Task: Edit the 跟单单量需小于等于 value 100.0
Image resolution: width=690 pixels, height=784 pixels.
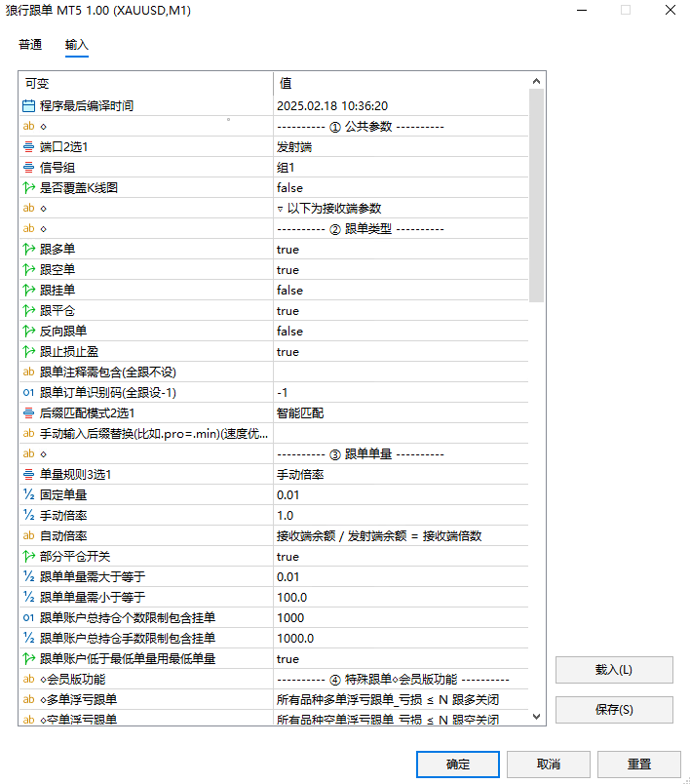Action: tap(401, 598)
